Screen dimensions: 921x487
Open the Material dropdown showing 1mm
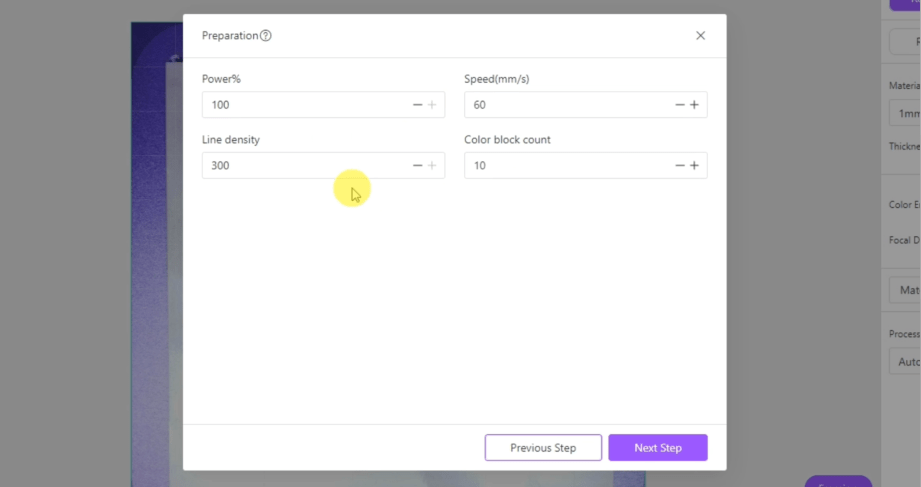905,113
